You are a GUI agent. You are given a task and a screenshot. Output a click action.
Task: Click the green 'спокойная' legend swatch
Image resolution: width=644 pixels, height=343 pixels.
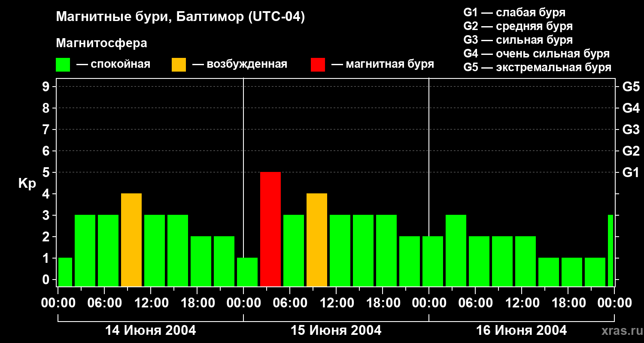click(63, 65)
